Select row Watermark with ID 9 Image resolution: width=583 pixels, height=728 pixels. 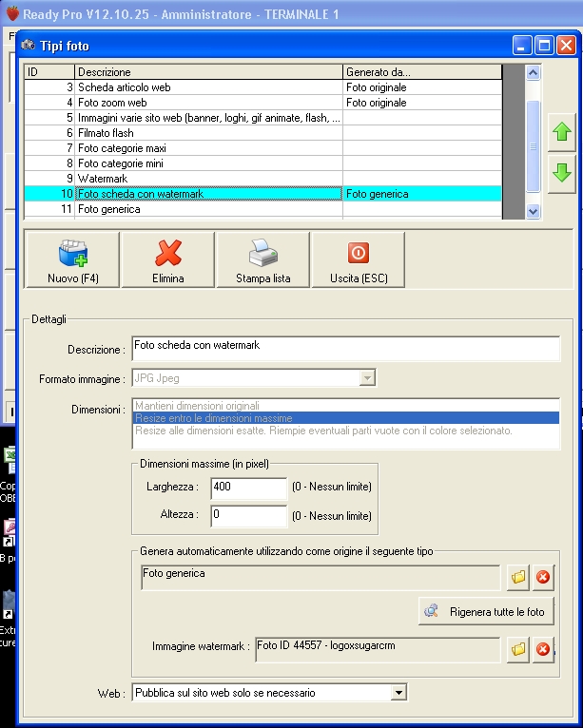tap(262, 179)
